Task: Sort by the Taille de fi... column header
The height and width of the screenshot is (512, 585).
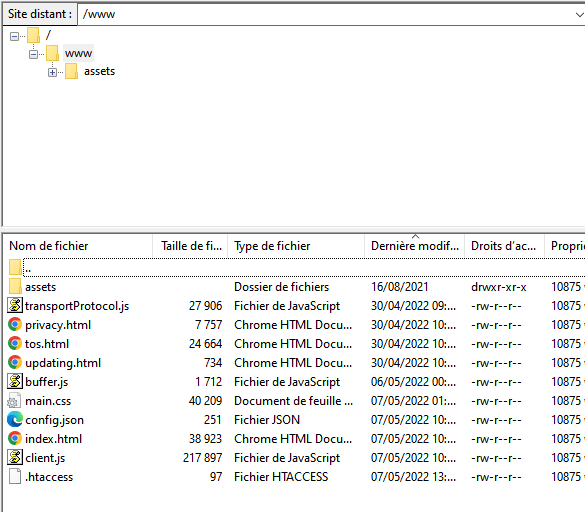Action: pos(190,246)
